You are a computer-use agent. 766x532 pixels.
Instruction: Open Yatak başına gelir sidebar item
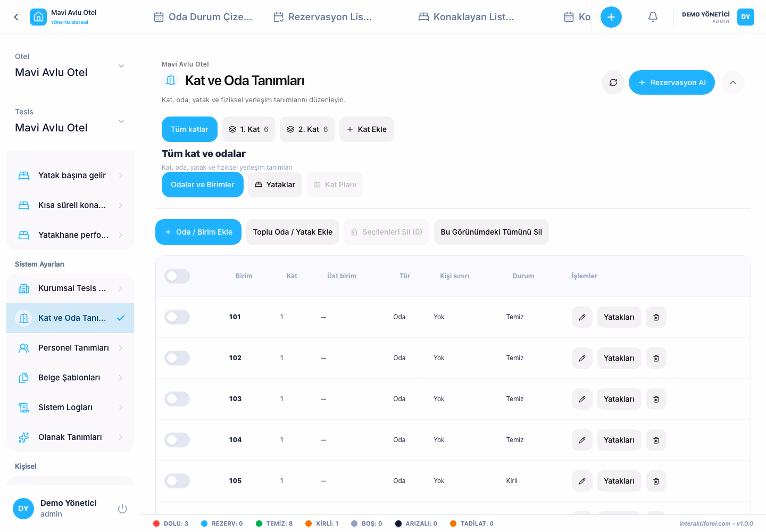click(70, 176)
